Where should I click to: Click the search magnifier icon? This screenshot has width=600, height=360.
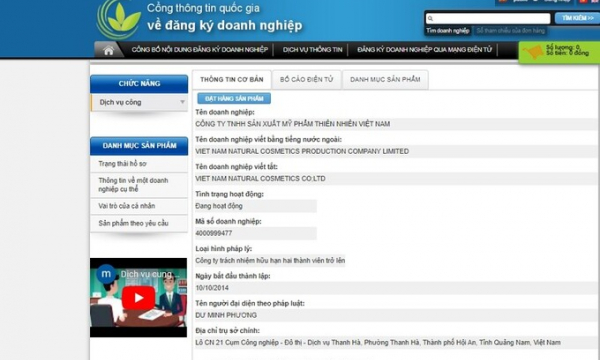[430, 18]
